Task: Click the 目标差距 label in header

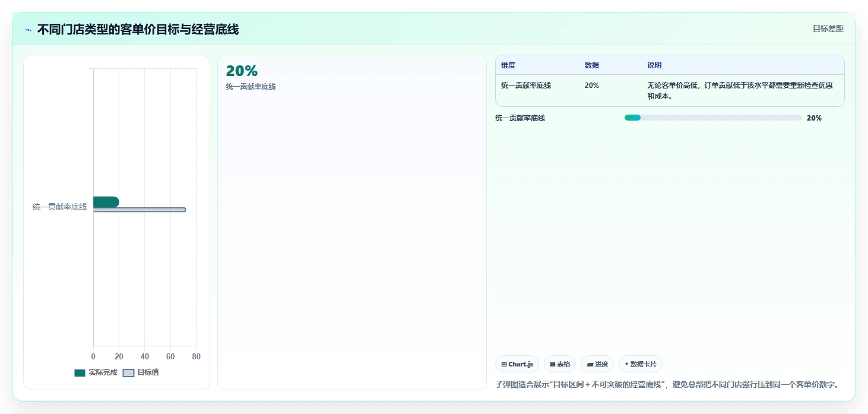Action: pos(828,29)
